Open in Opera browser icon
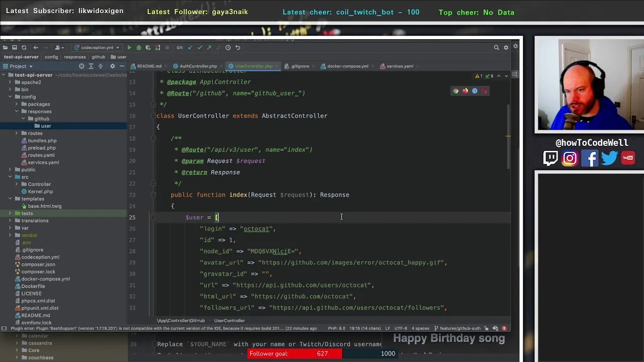 [484, 91]
